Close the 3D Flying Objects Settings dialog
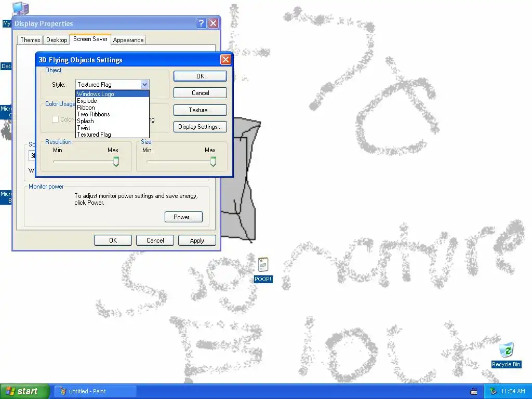 coord(225,60)
